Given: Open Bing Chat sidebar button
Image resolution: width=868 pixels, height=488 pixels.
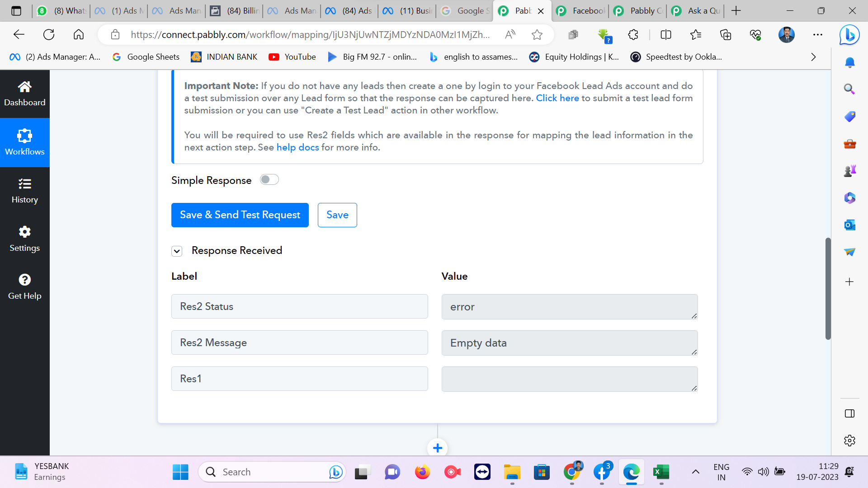Looking at the screenshot, I should 849,35.
